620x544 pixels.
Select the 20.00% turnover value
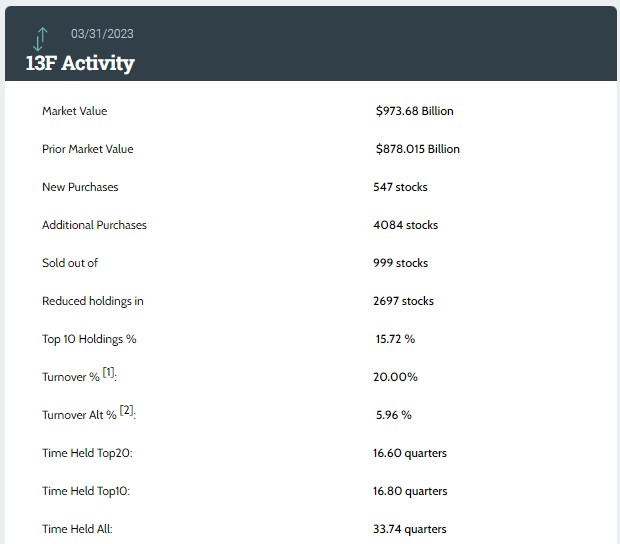pos(396,377)
